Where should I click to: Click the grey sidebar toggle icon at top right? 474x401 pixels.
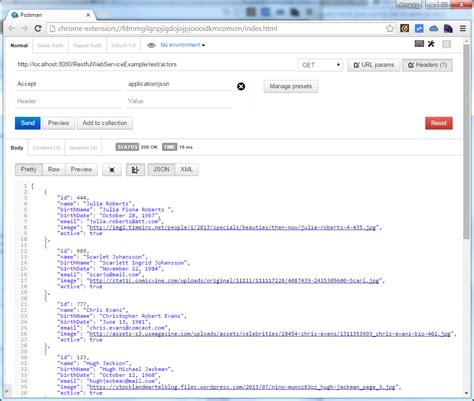pos(446,44)
